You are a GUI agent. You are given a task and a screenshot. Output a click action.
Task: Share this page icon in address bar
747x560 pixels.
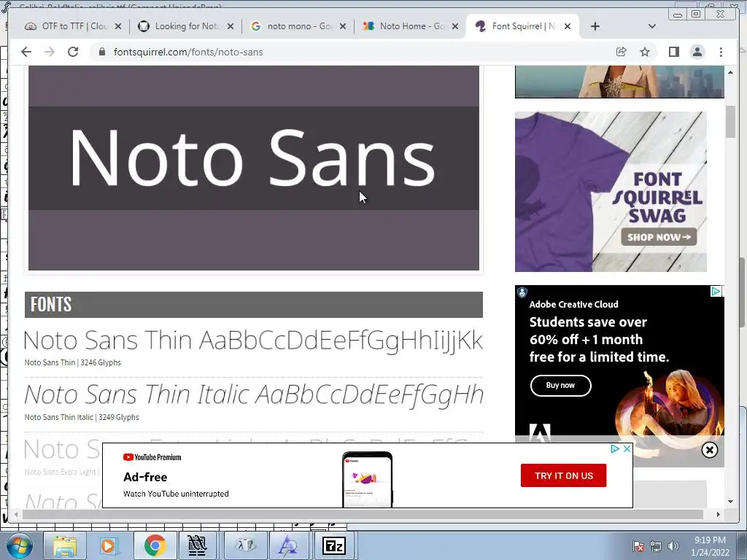[622, 52]
